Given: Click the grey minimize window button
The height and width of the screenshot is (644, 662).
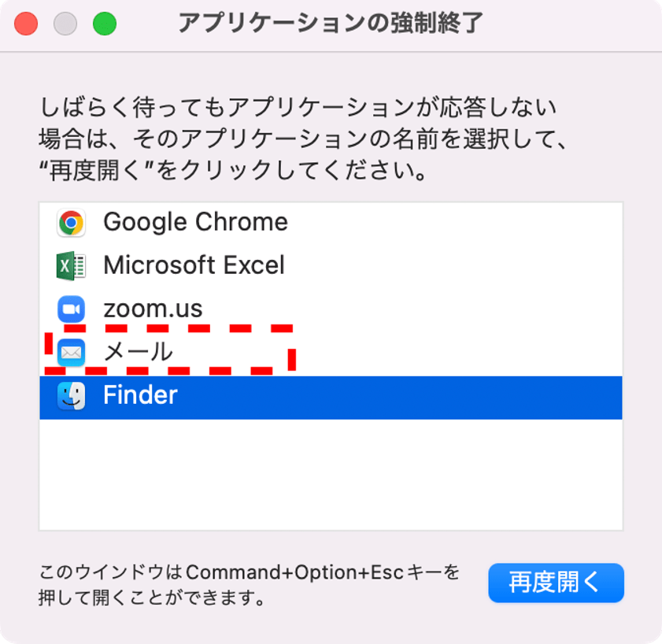Looking at the screenshot, I should (x=65, y=24).
